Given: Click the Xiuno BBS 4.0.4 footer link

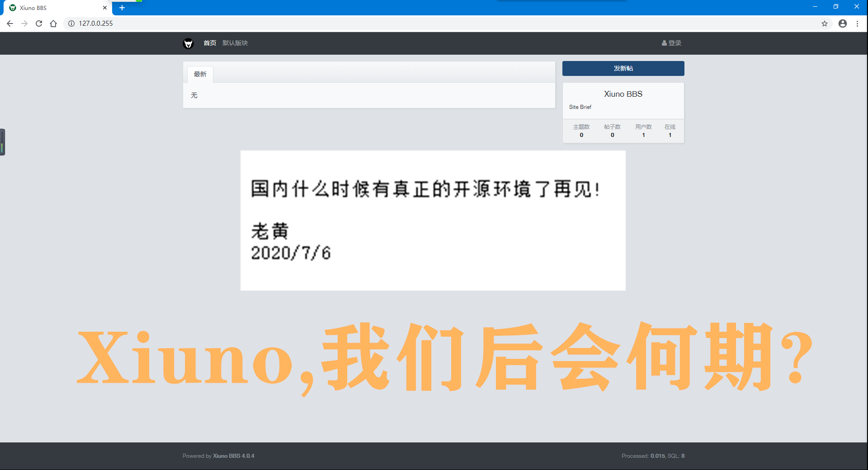Looking at the screenshot, I should pyautogui.click(x=234, y=456).
